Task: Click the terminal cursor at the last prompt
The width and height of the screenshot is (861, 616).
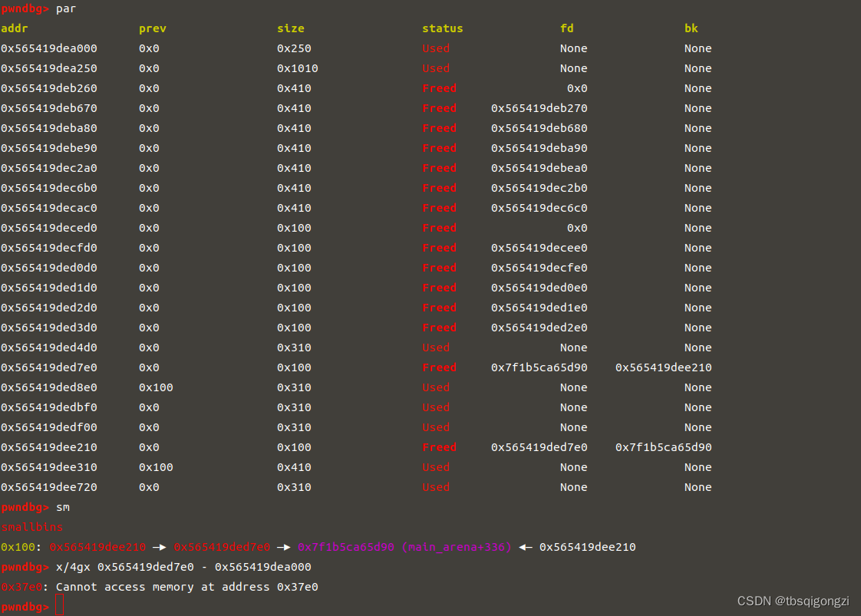Action: click(60, 606)
